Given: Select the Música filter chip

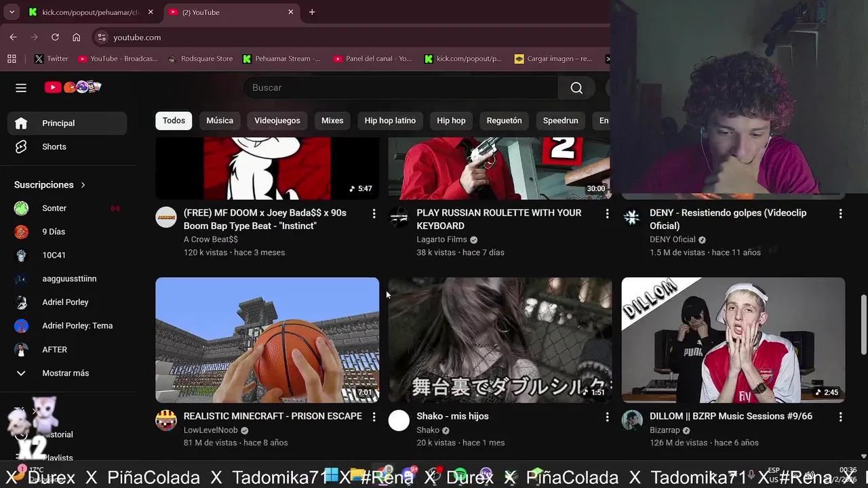Looking at the screenshot, I should [220, 121].
